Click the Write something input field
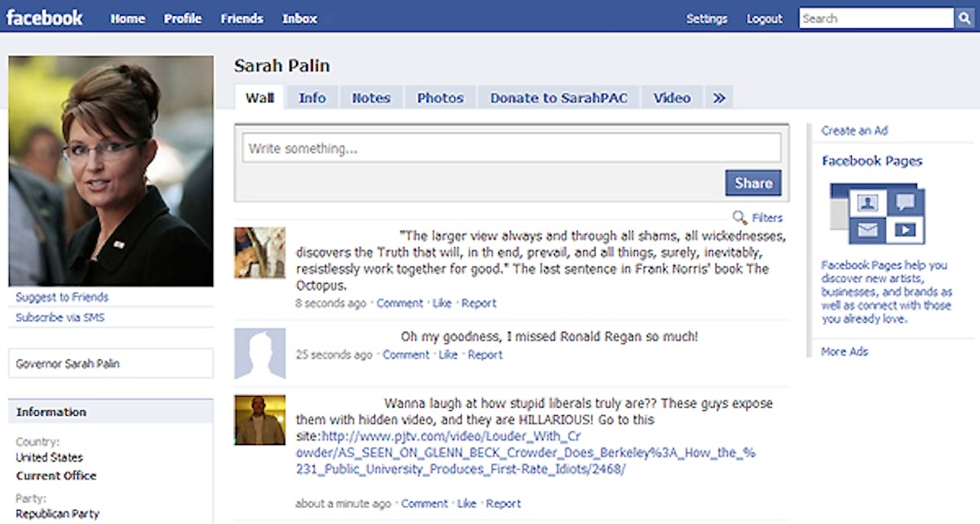Viewport: 980px width, 524px height. tap(511, 147)
